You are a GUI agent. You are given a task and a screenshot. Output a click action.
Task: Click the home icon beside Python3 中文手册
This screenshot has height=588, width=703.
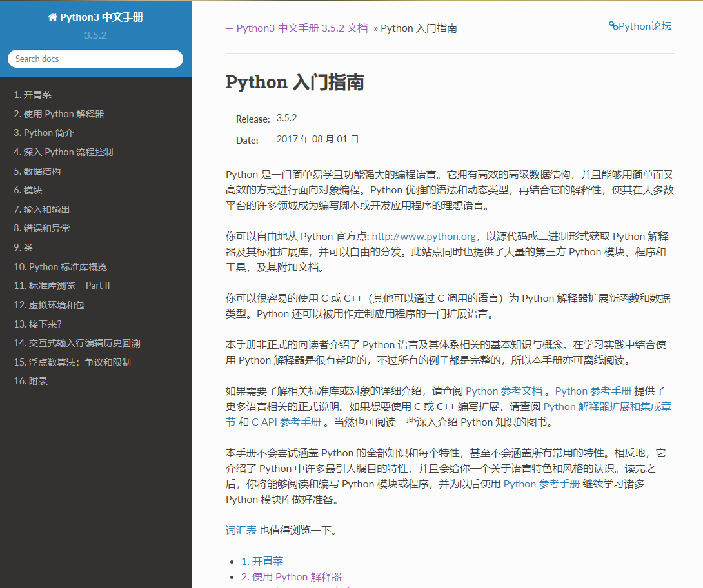(52, 17)
